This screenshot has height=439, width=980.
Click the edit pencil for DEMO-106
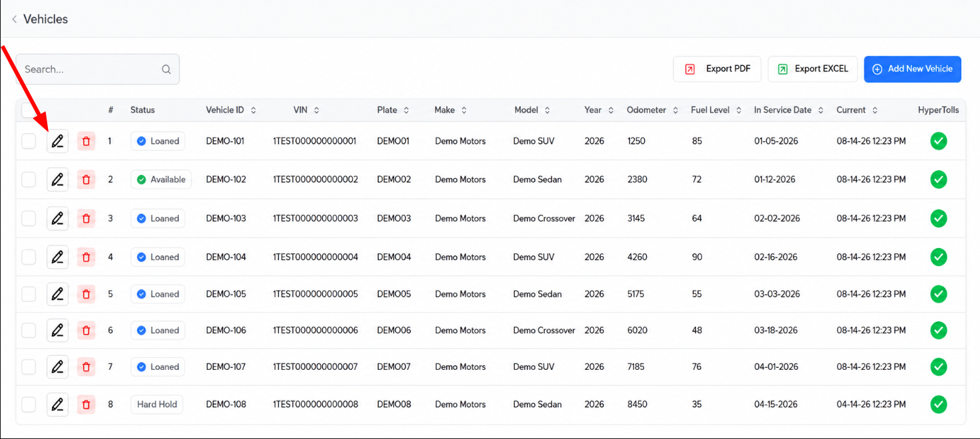pyautogui.click(x=58, y=330)
